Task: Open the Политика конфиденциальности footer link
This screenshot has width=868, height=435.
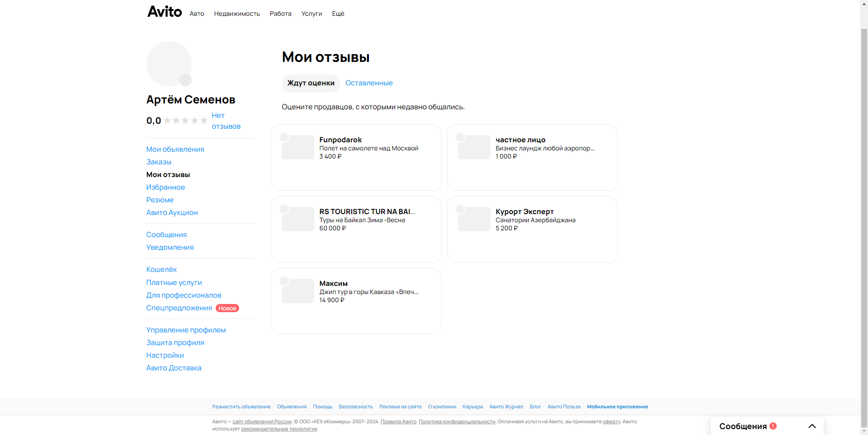Action: 457,421
